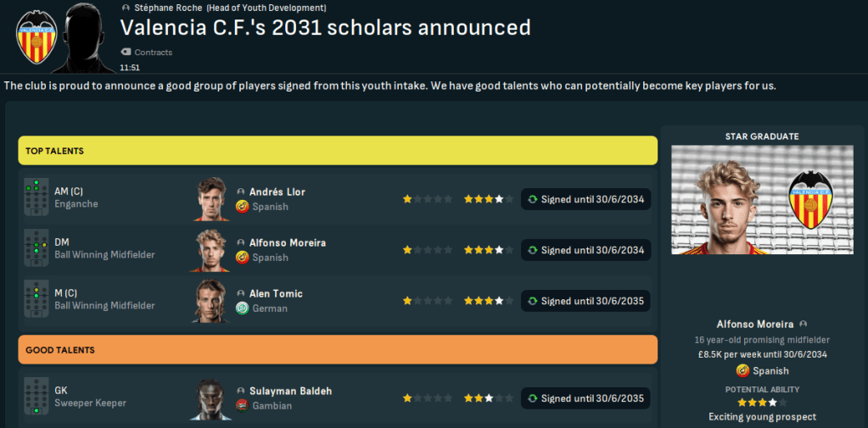Click Andrés Llor's signed until 30/6/2034 button

[585, 199]
